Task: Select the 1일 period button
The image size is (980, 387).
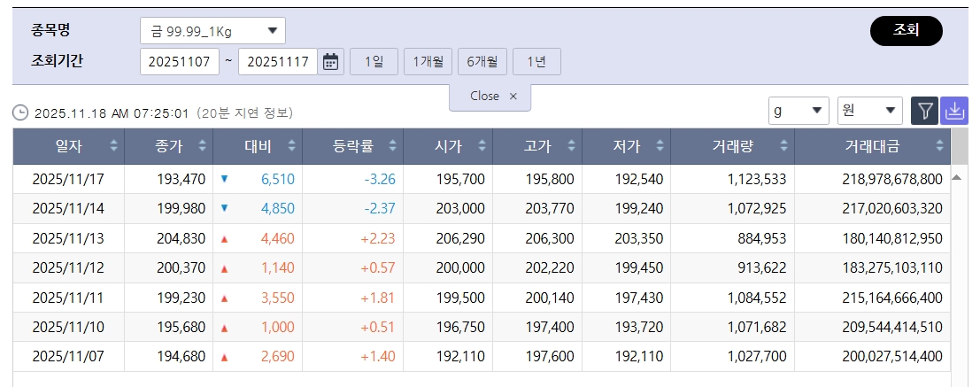Action: pyautogui.click(x=374, y=61)
